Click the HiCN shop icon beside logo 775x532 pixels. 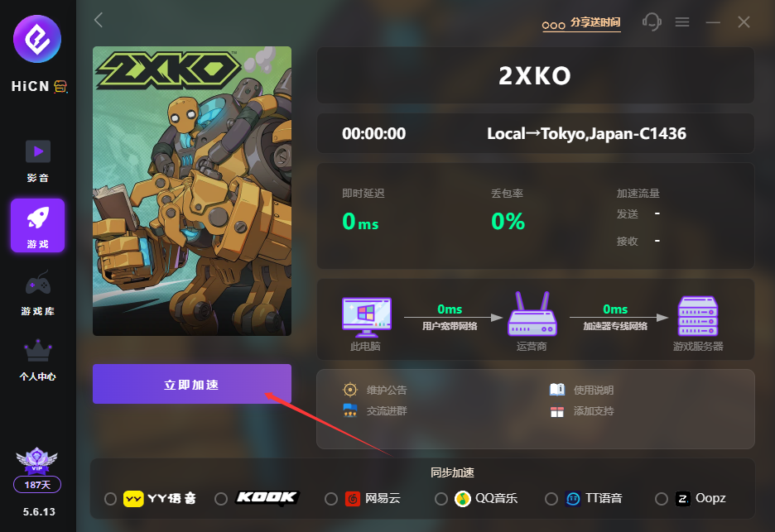[60, 87]
